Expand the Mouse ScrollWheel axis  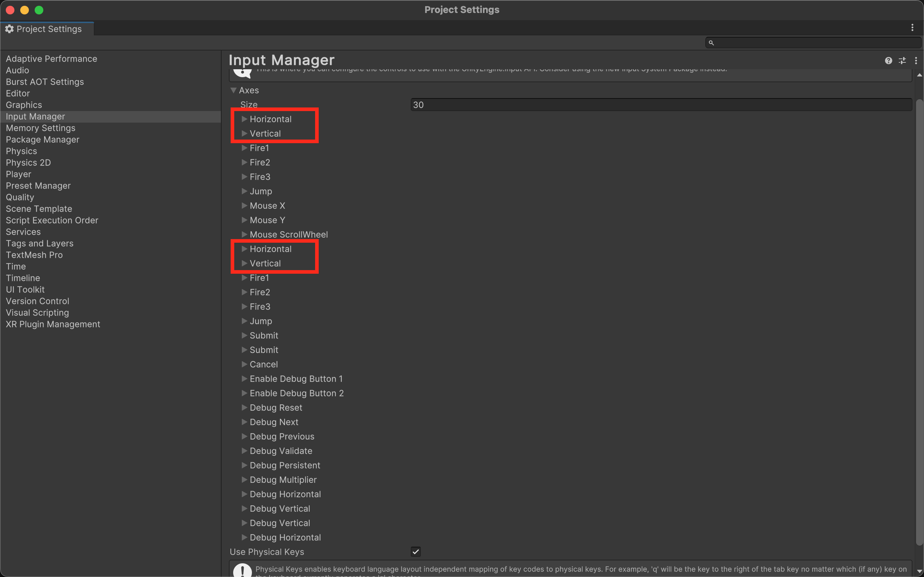pyautogui.click(x=244, y=234)
